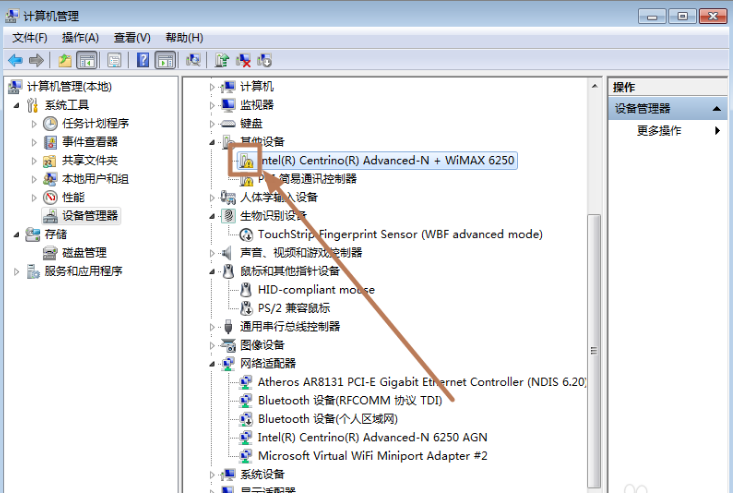Viewport: 733px width, 493px height.
Task: Click the 性能 performance icon
Action: point(50,197)
